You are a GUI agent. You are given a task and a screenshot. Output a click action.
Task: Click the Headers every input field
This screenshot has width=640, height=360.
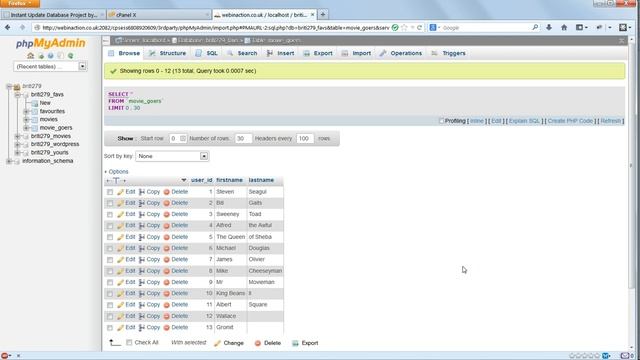tap(305, 138)
